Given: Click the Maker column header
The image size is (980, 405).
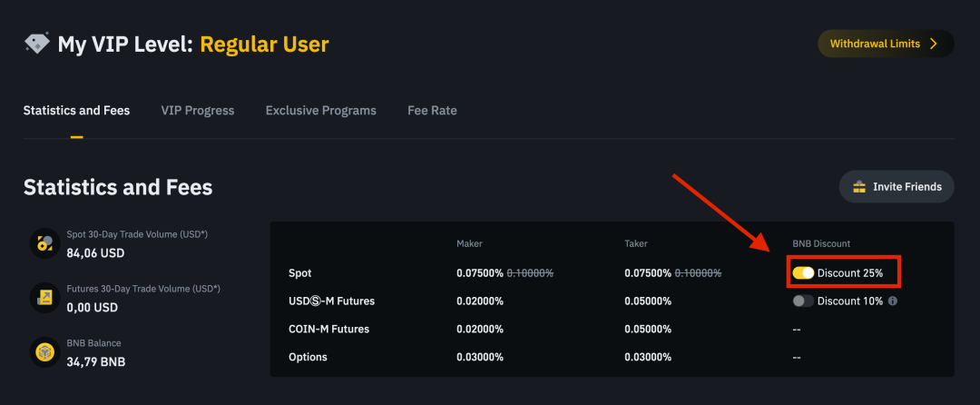Looking at the screenshot, I should (x=469, y=243).
